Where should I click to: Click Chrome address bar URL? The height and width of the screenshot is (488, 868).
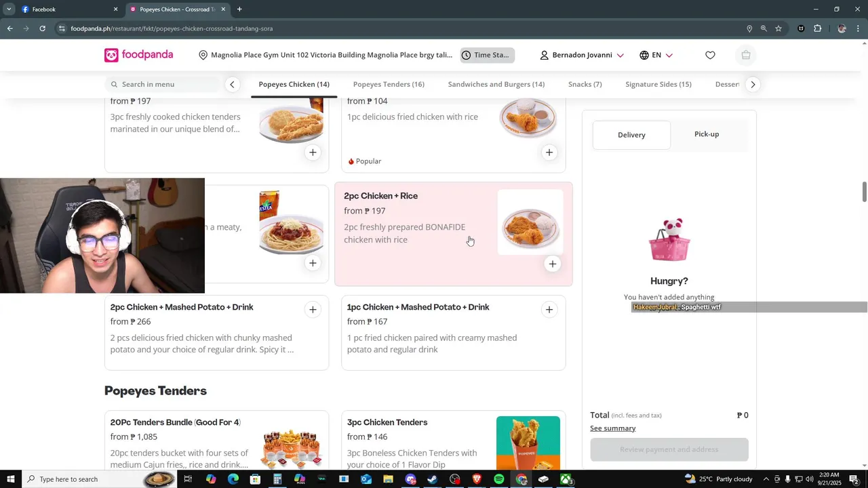[172, 28]
